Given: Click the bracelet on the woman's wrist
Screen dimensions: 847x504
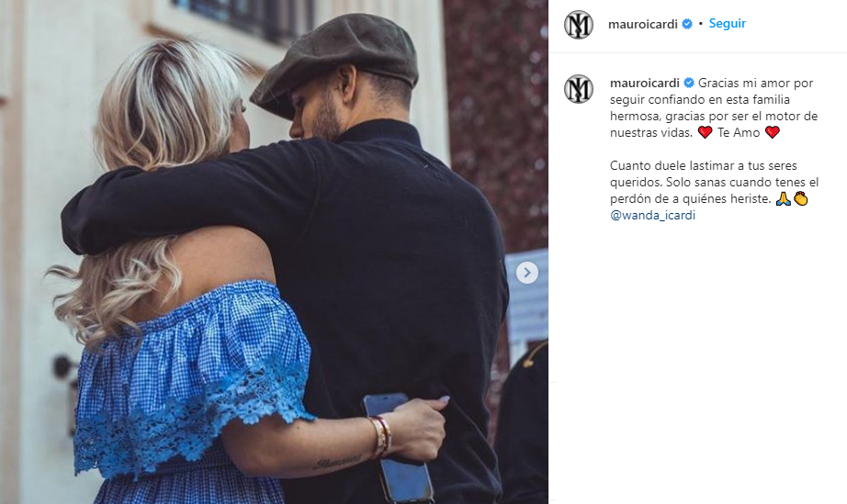Looking at the screenshot, I should click(381, 435).
